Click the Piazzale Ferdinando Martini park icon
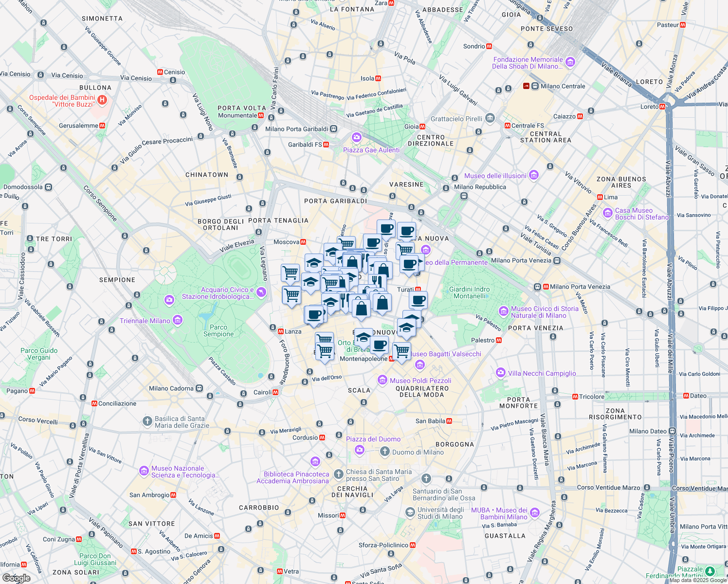The width and height of the screenshot is (728, 584). (710, 570)
